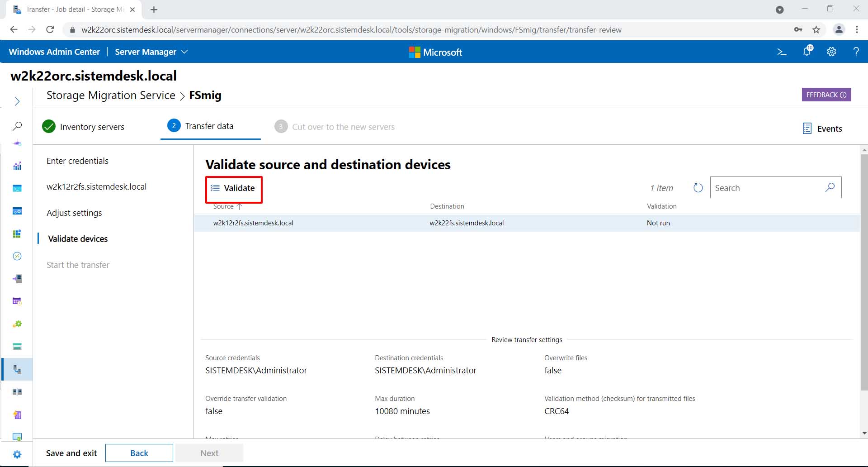Open the Events log icon

pos(807,129)
